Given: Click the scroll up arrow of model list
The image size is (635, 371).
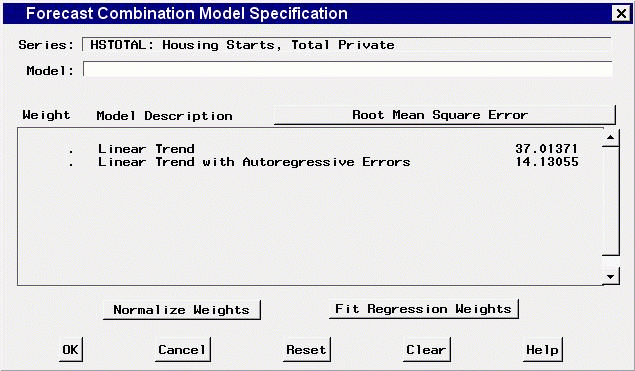Looking at the screenshot, I should 610,138.
